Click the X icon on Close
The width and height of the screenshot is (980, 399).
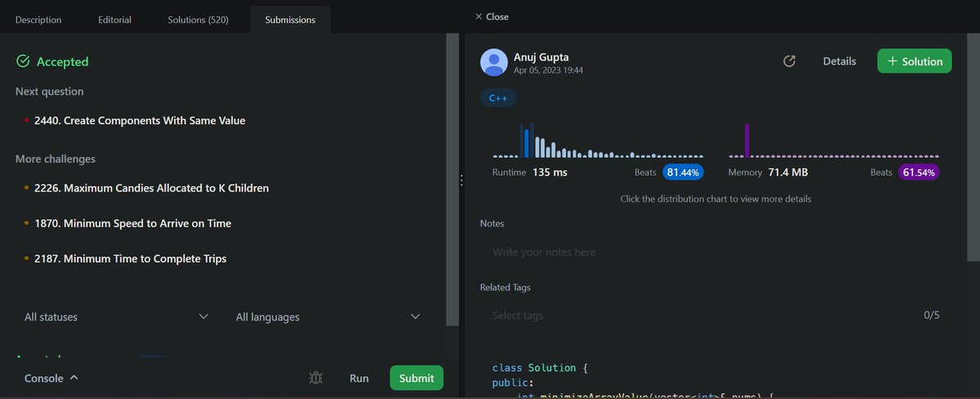click(479, 16)
